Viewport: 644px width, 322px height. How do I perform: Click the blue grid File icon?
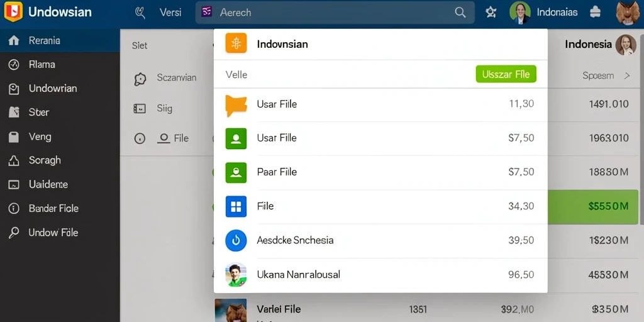(236, 206)
